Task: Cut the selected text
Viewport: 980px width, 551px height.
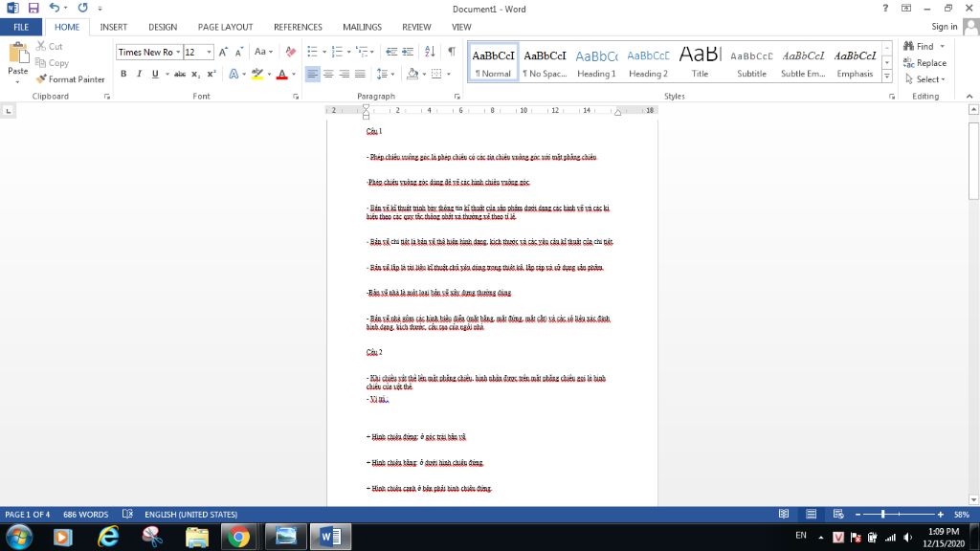Action: (x=50, y=46)
